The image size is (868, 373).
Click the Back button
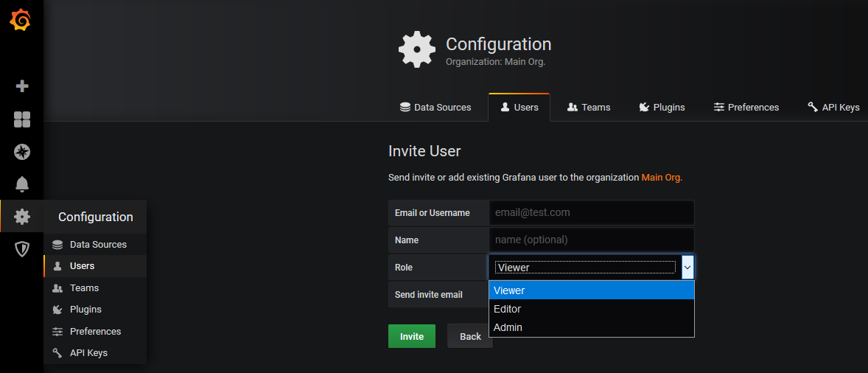tap(470, 336)
